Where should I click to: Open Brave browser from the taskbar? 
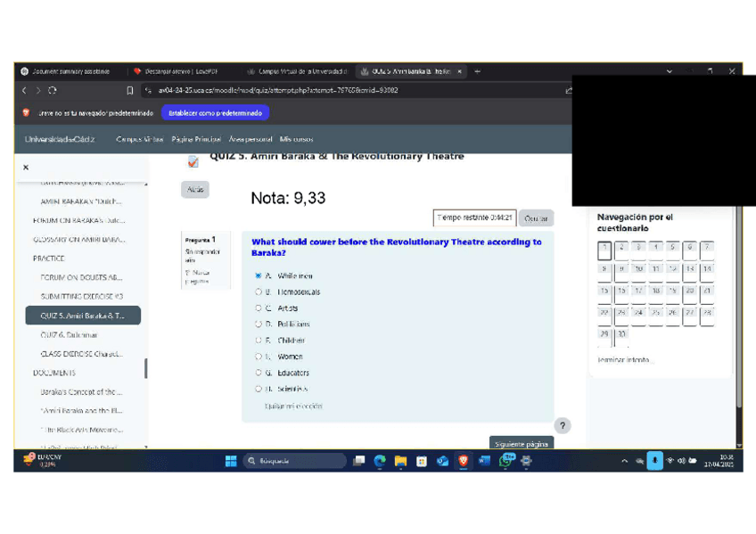462,461
